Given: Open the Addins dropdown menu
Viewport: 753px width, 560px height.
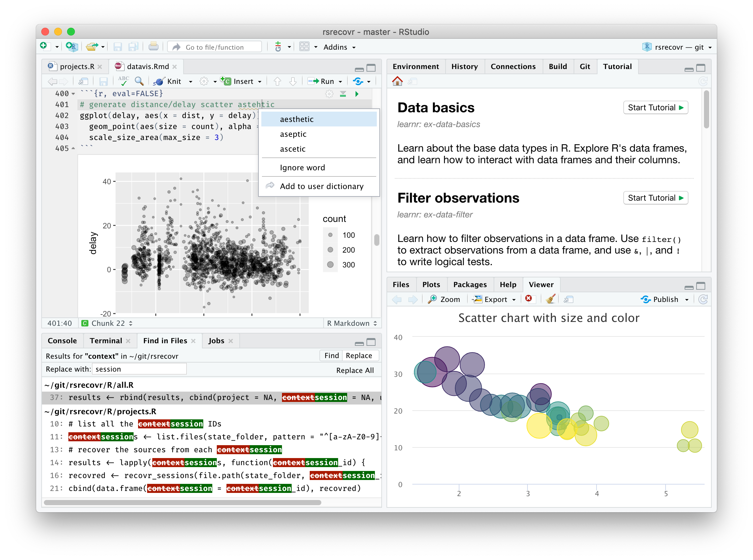Looking at the screenshot, I should [339, 47].
